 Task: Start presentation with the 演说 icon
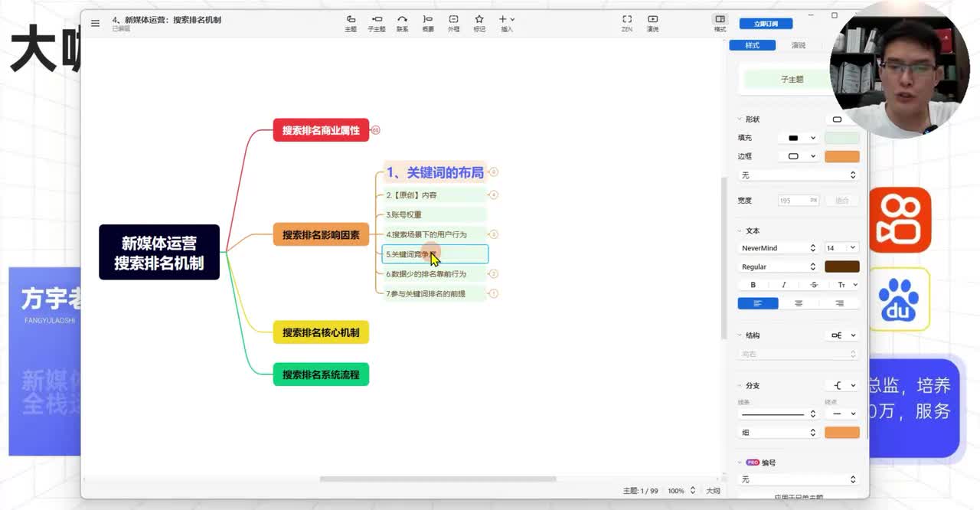point(652,23)
